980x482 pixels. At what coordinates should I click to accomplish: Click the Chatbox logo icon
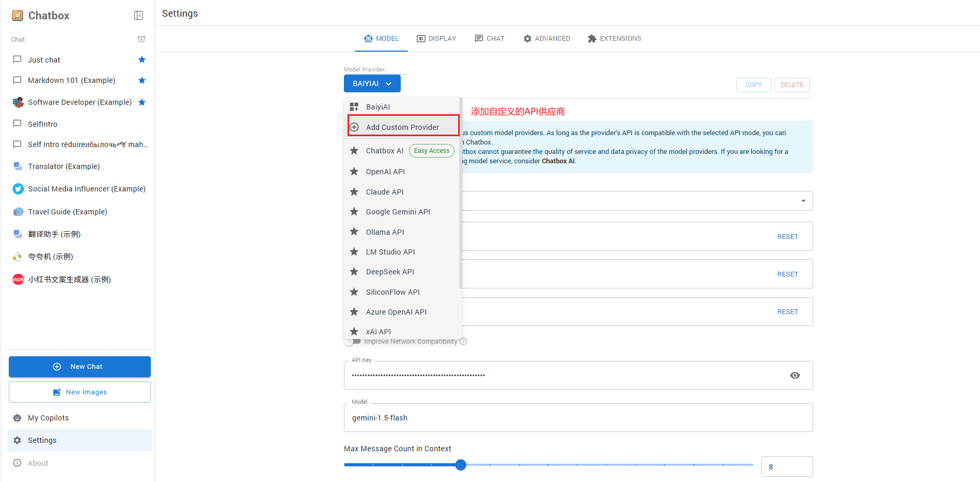[17, 15]
